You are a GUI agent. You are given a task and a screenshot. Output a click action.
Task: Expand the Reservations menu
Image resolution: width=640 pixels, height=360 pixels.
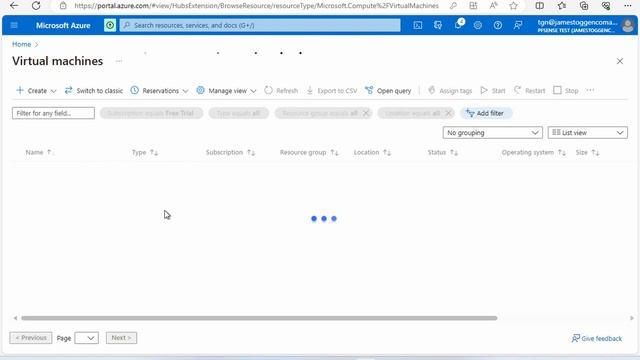[x=160, y=91]
